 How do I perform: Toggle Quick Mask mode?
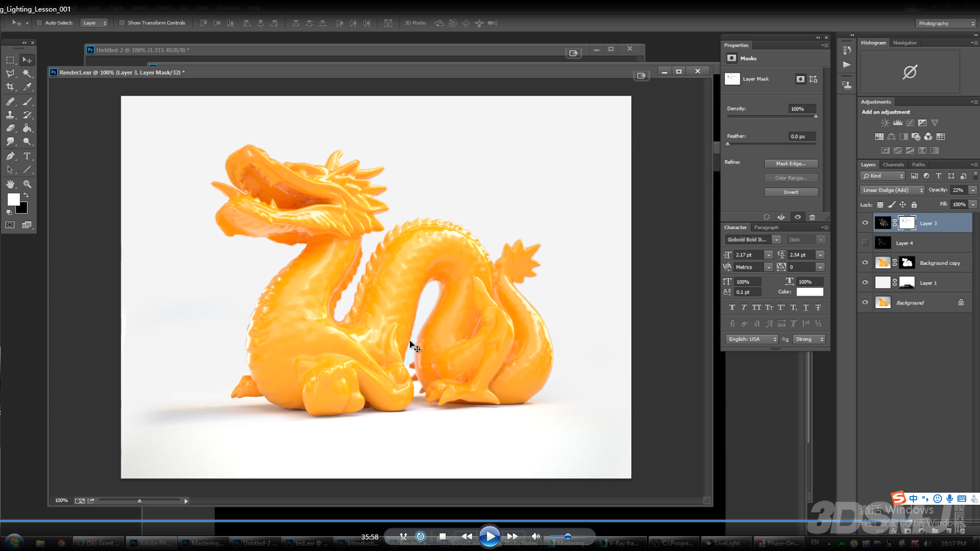point(10,225)
